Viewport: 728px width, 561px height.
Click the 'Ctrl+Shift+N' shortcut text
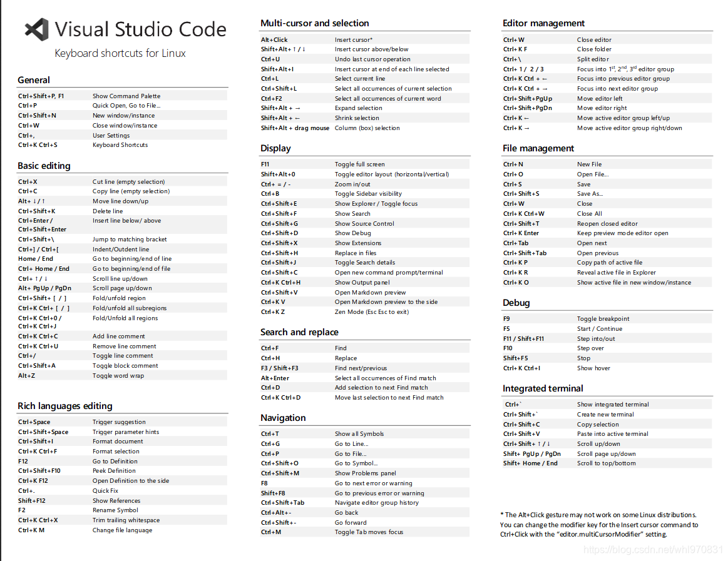pos(37,116)
